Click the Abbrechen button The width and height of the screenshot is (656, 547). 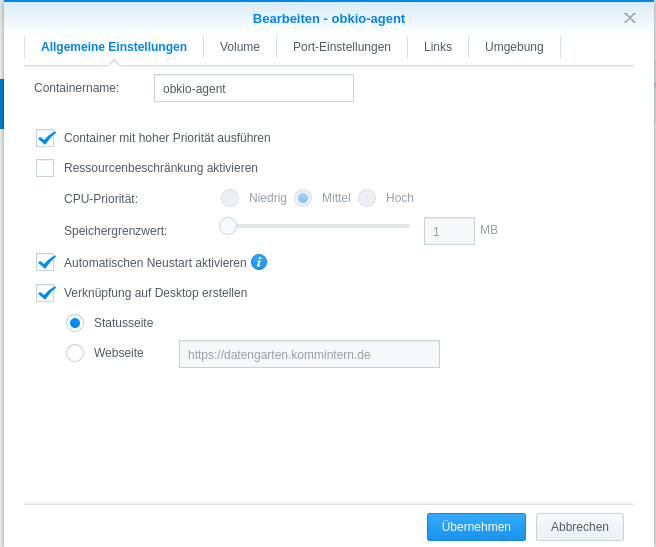pyautogui.click(x=579, y=527)
